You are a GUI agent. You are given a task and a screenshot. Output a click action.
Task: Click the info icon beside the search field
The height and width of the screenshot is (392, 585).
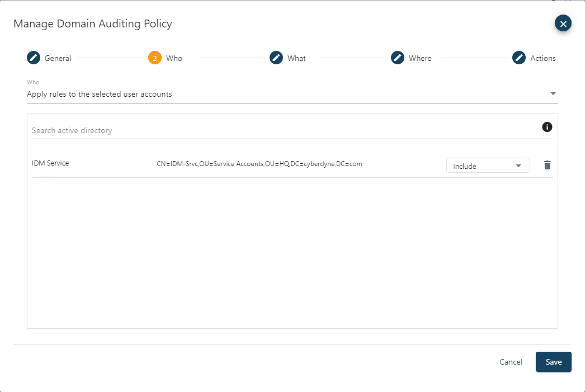click(x=547, y=126)
